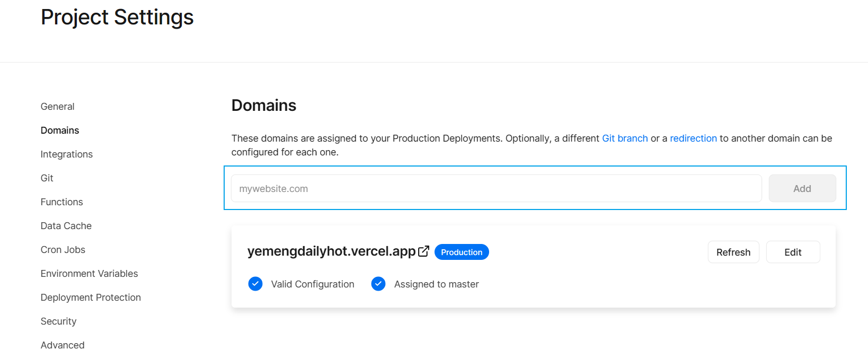Open Deployment Protection settings
This screenshot has width=868, height=358.
click(91, 298)
